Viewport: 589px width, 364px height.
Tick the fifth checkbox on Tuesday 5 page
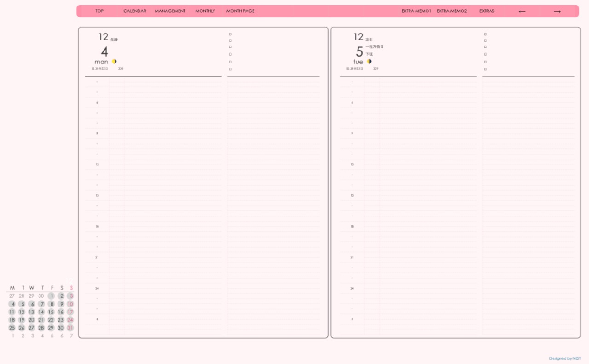(485, 62)
